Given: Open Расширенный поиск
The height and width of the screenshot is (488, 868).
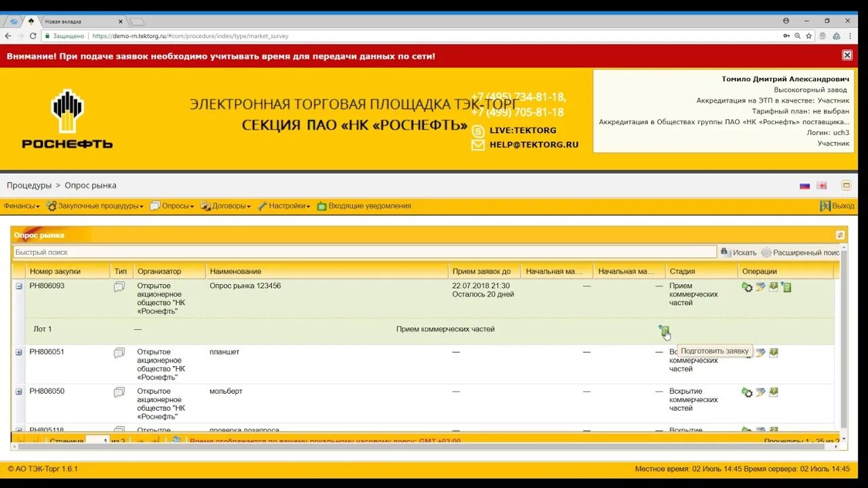Looking at the screenshot, I should (800, 252).
